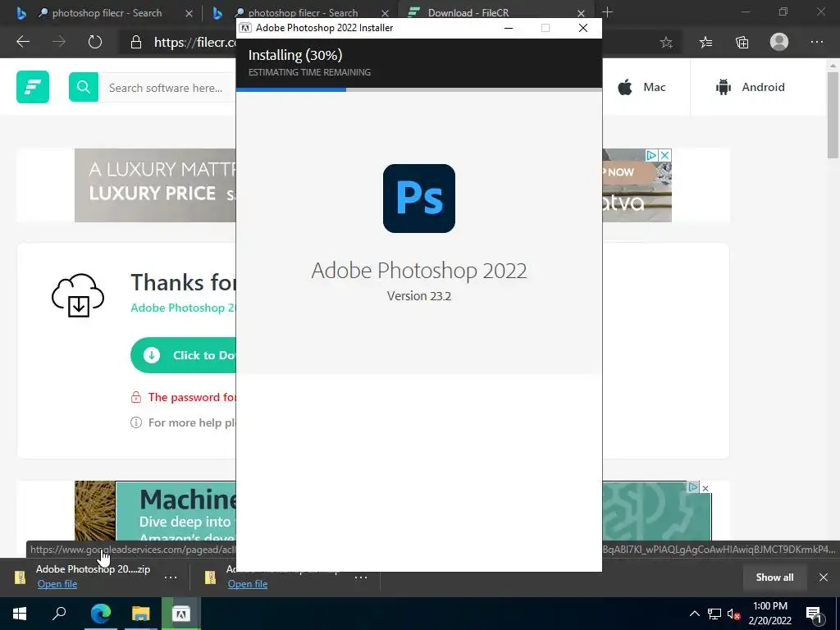Close the first photoshop filecr Search tab
The width and height of the screenshot is (840, 630).
pos(189,13)
